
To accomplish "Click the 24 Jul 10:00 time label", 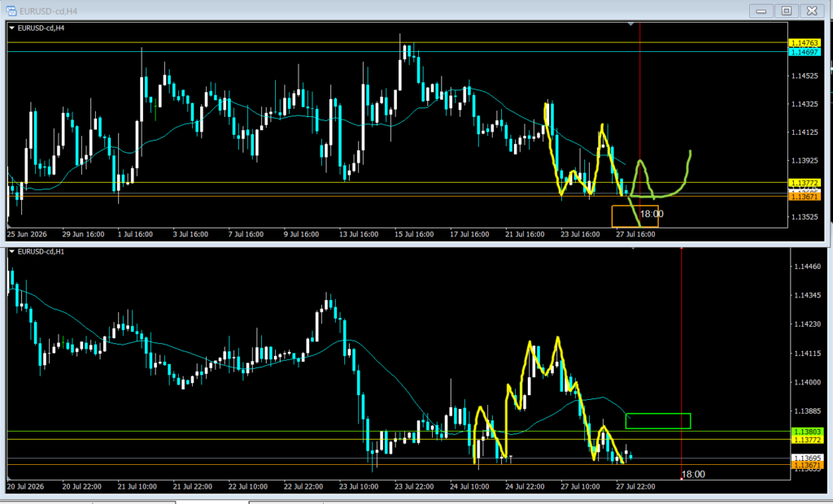I will tap(469, 486).
